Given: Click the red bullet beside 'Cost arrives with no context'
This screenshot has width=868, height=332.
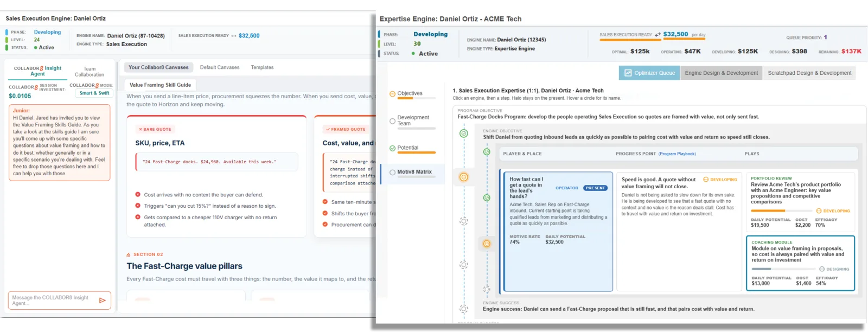Looking at the screenshot, I should (x=138, y=194).
